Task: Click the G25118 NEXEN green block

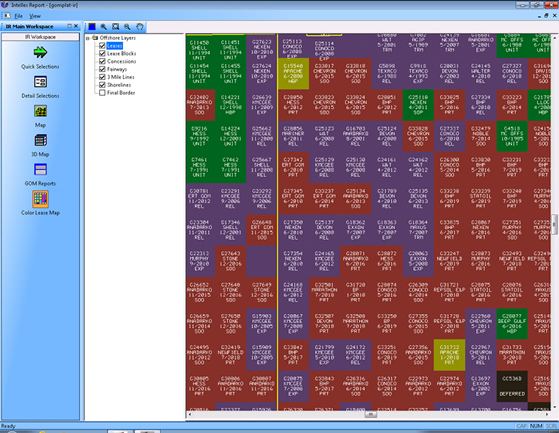Action: [x=418, y=105]
